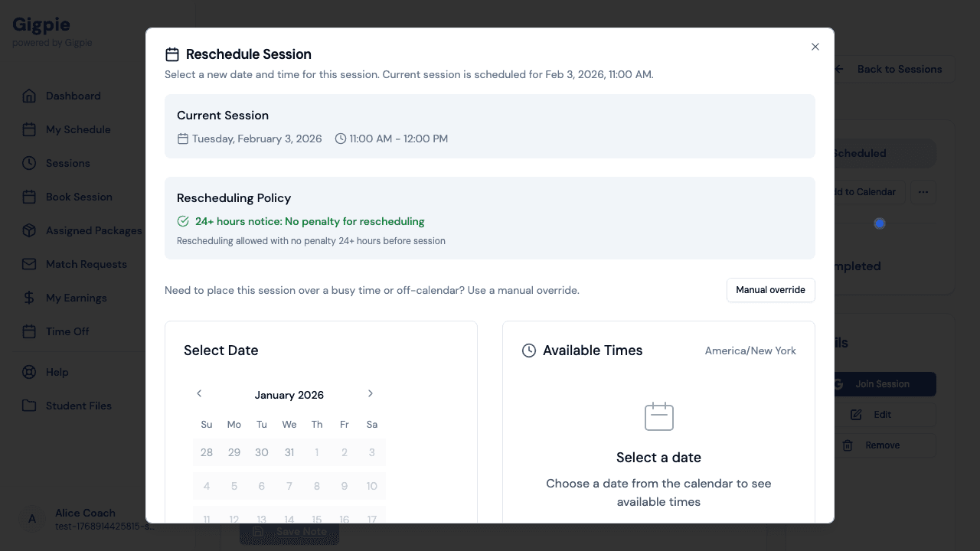The width and height of the screenshot is (980, 551).
Task: Click the Alice Coach profile avatar
Action: click(x=32, y=519)
